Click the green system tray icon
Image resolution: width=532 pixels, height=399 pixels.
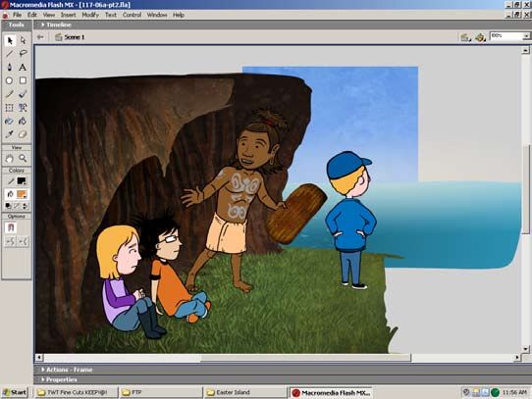495,392
